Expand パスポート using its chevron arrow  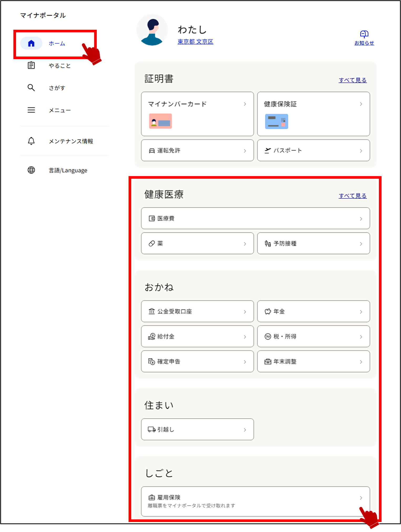pos(361,151)
